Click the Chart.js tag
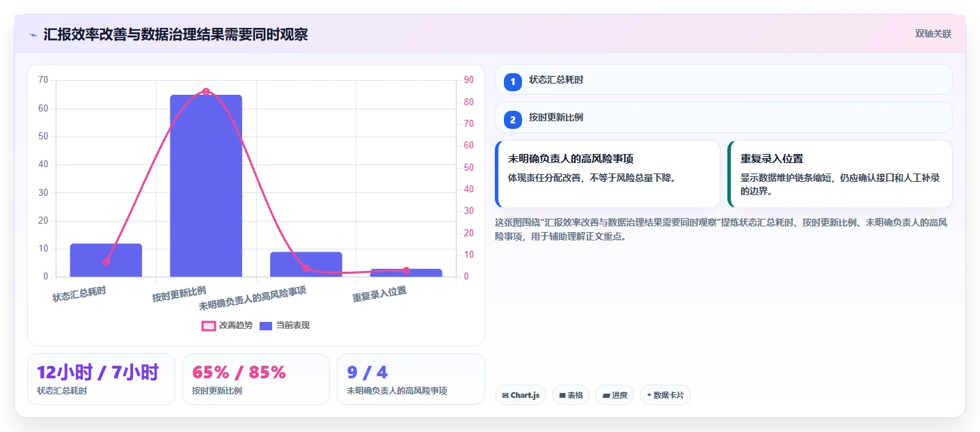Screen dimensions: 980x432 click(x=521, y=395)
